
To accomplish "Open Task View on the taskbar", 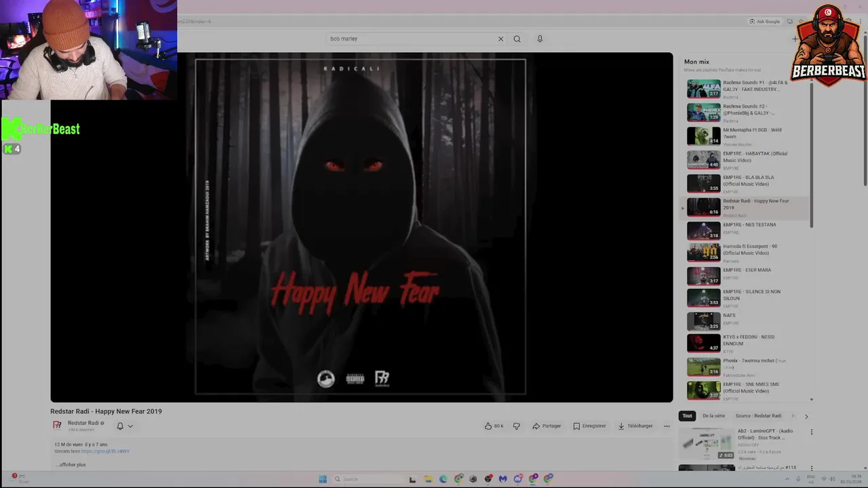I will coord(412,479).
